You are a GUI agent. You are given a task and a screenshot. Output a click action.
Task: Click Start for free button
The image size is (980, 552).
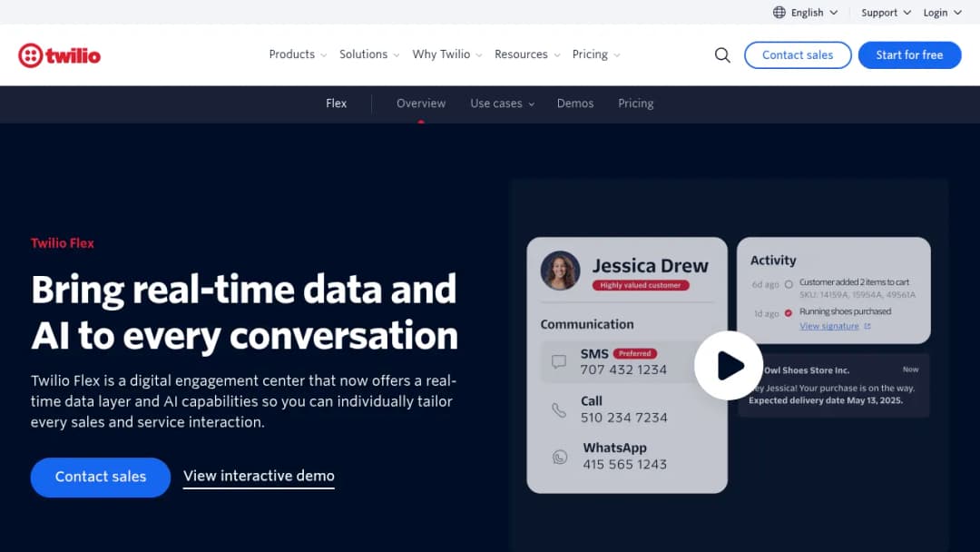coord(909,55)
